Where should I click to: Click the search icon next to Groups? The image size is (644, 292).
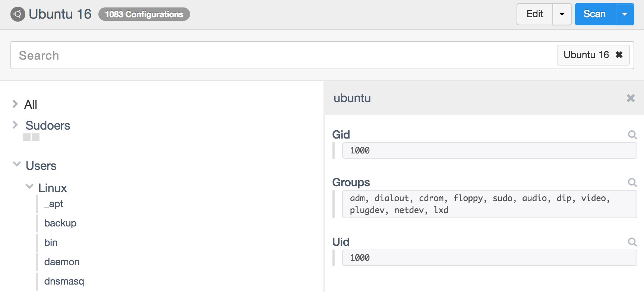[632, 182]
